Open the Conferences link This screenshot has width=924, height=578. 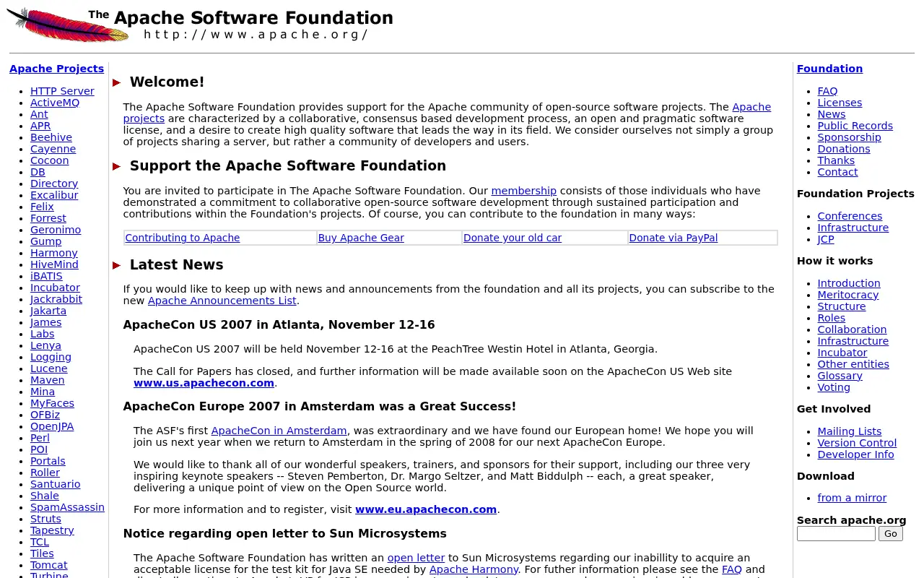[x=850, y=216]
